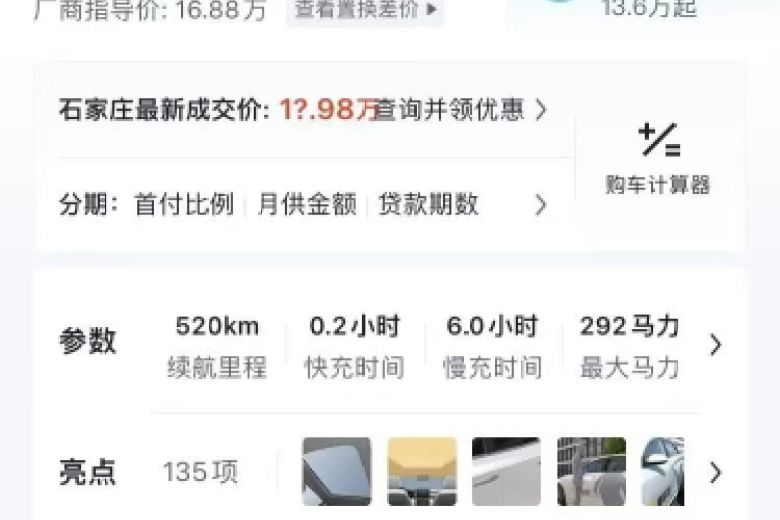Open the first highlight thumbnail of sunroof glass
Image resolution: width=780 pixels, height=520 pixels.
point(337,471)
